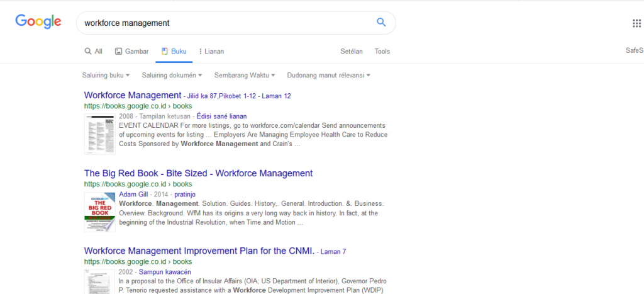
Task: Click '2008 - Tampilan ketusan' text
Action: 155,116
